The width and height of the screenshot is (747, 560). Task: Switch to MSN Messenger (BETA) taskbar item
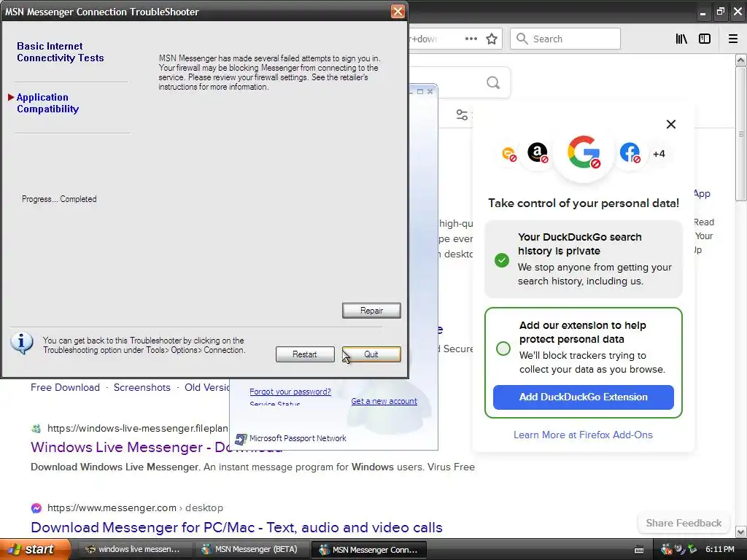[251, 550]
